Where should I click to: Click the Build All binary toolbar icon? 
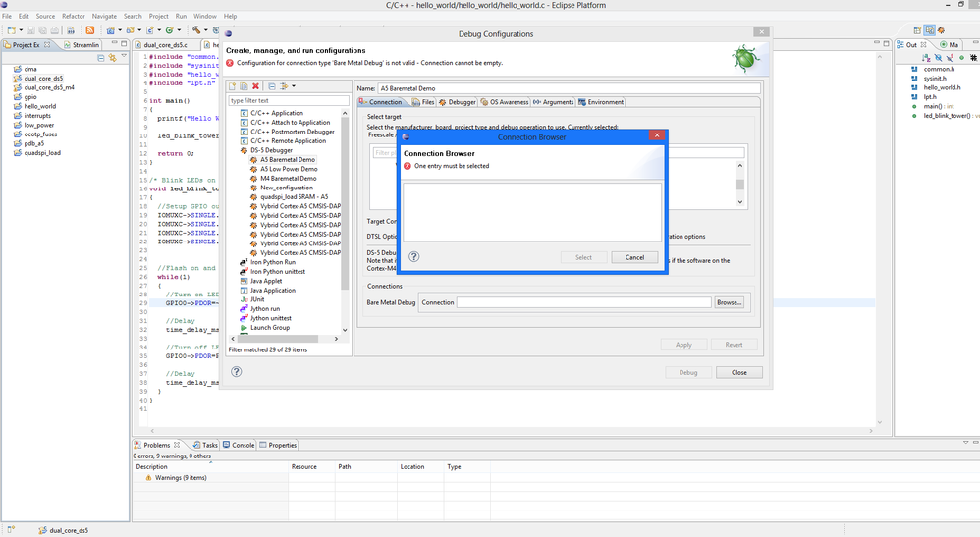click(71, 30)
